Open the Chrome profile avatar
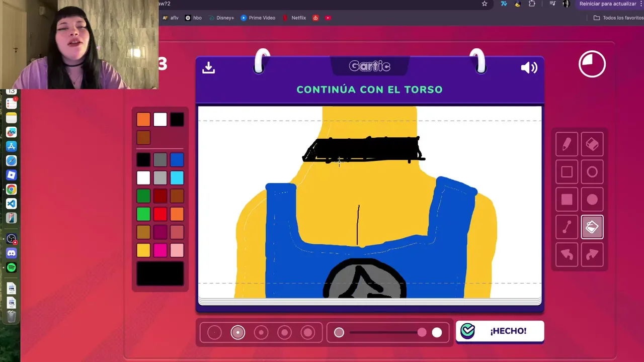The image size is (644, 362). coord(566,4)
